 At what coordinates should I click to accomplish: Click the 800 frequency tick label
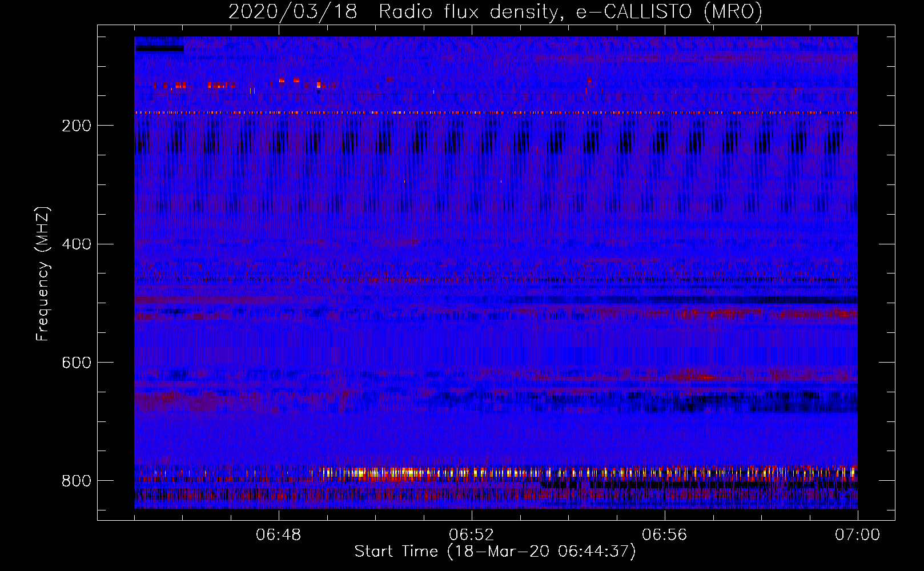[77, 481]
